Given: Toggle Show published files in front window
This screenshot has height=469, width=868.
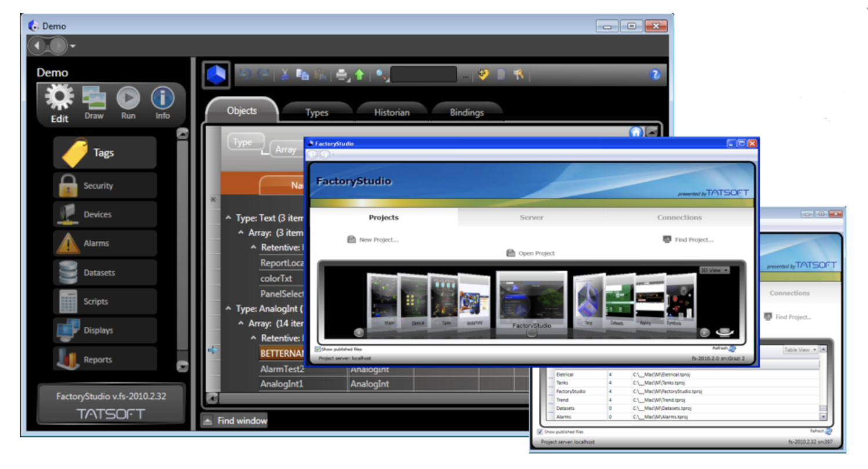Looking at the screenshot, I should tap(318, 349).
